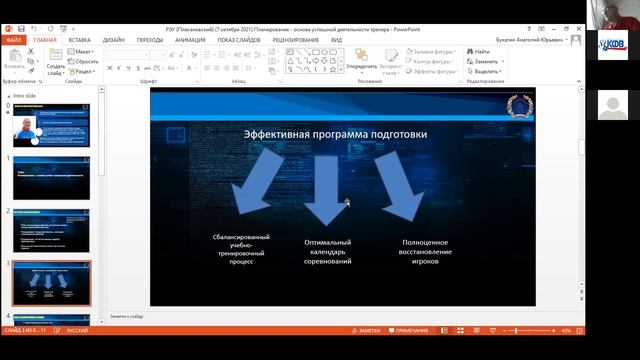
Task: Open the Выделить select dropdown
Action: (x=484, y=71)
